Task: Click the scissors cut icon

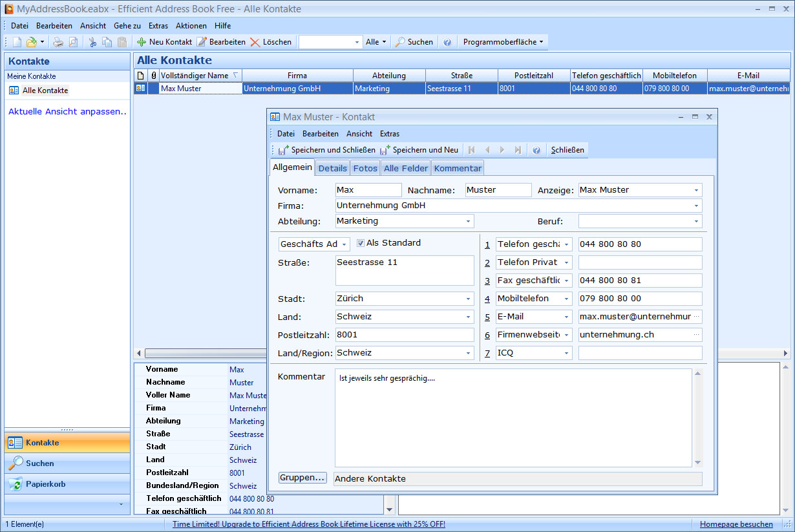Action: 92,42
